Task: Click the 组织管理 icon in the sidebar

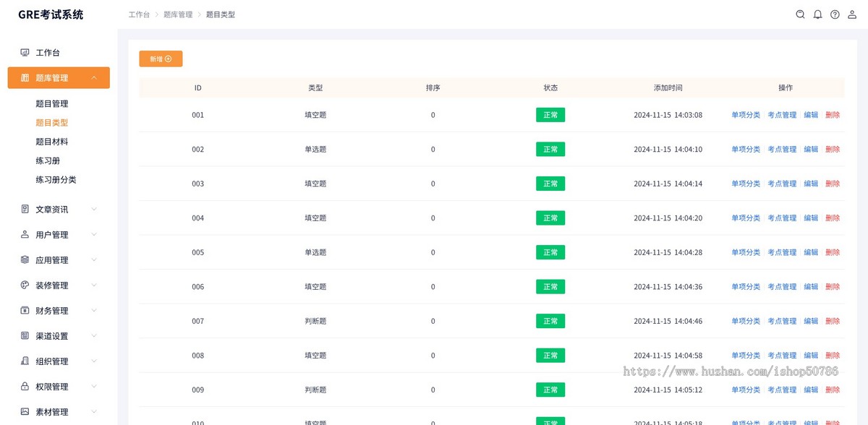Action: (x=25, y=361)
